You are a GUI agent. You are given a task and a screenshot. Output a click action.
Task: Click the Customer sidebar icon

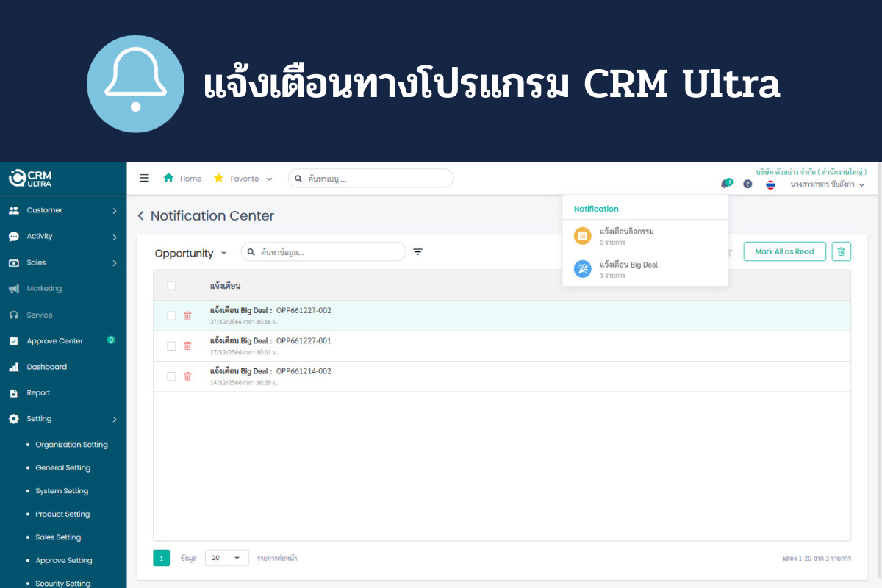[x=13, y=210]
